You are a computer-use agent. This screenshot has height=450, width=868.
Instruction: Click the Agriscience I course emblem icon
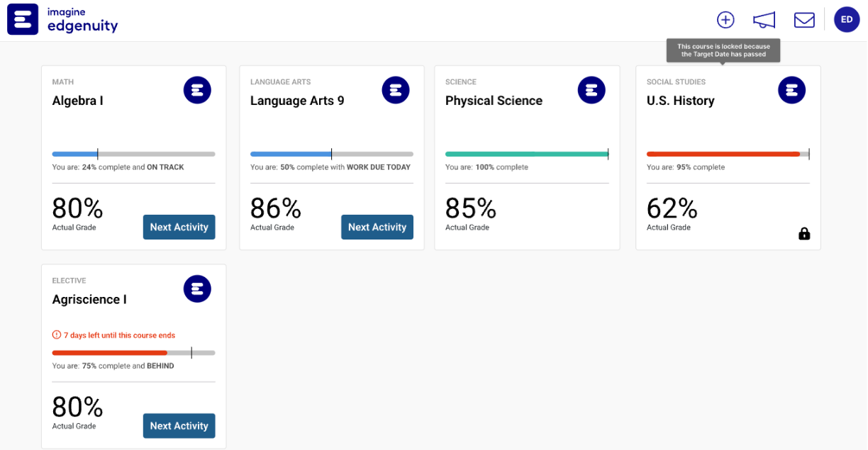point(197,288)
